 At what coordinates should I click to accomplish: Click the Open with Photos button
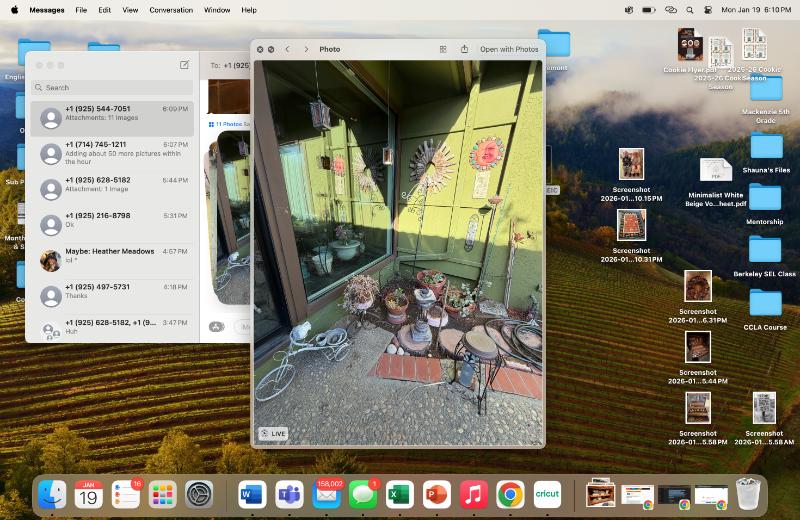[x=508, y=49]
